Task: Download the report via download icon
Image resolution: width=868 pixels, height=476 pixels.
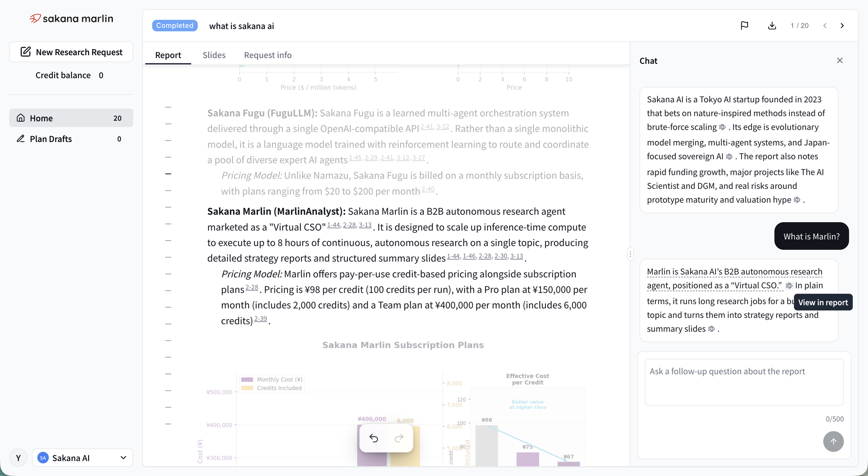Action: [x=772, y=25]
